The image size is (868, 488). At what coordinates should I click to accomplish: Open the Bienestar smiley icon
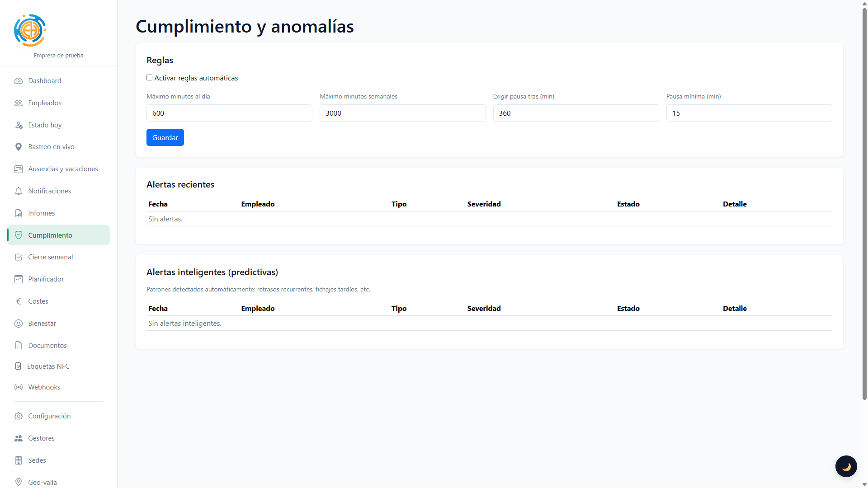19,324
